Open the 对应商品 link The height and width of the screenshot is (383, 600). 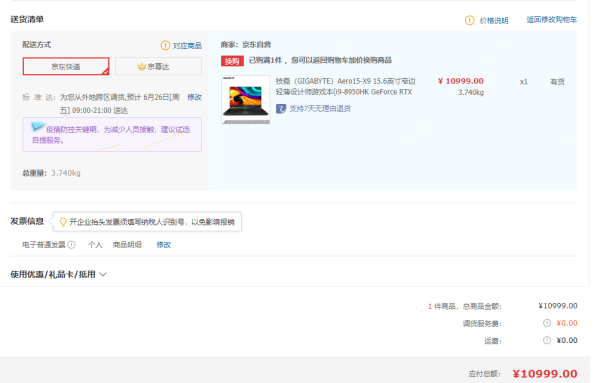tap(187, 46)
